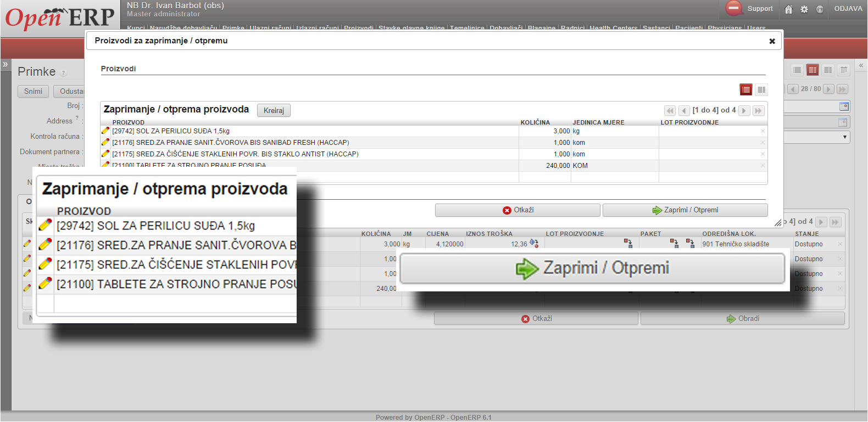Edit row [21176] SRED.ZA PRANJE via pencil

[x=105, y=142]
